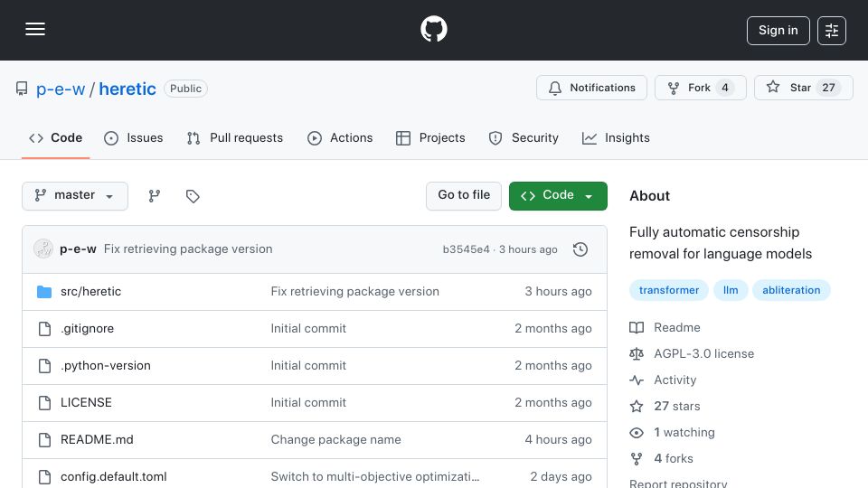This screenshot has width=868, height=488.
Task: Open the Security tab
Action: click(x=524, y=137)
